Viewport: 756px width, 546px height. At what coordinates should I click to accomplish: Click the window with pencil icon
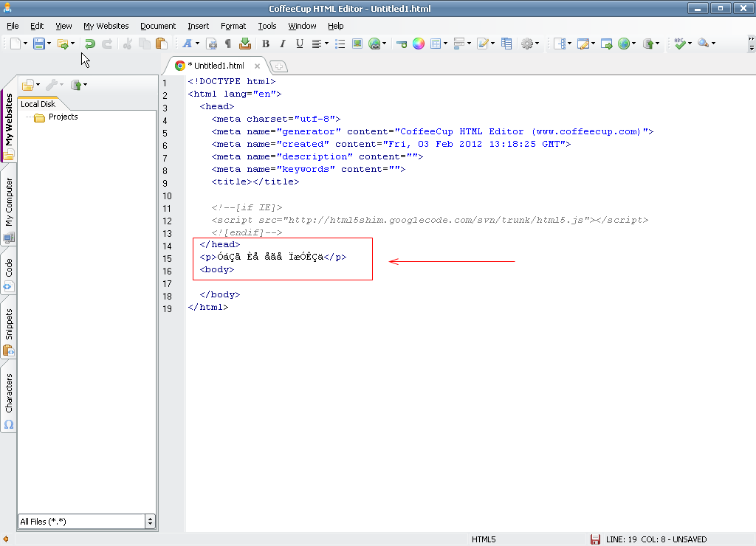click(583, 44)
